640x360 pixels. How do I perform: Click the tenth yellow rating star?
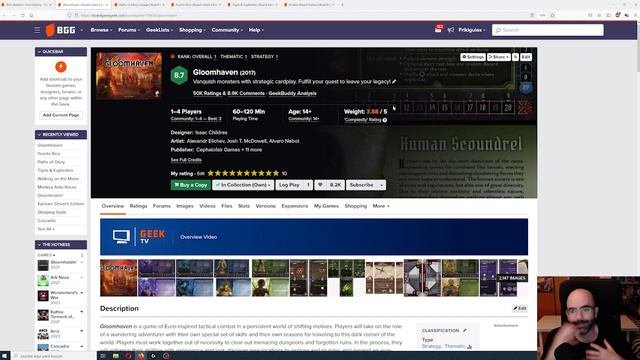click(x=276, y=173)
